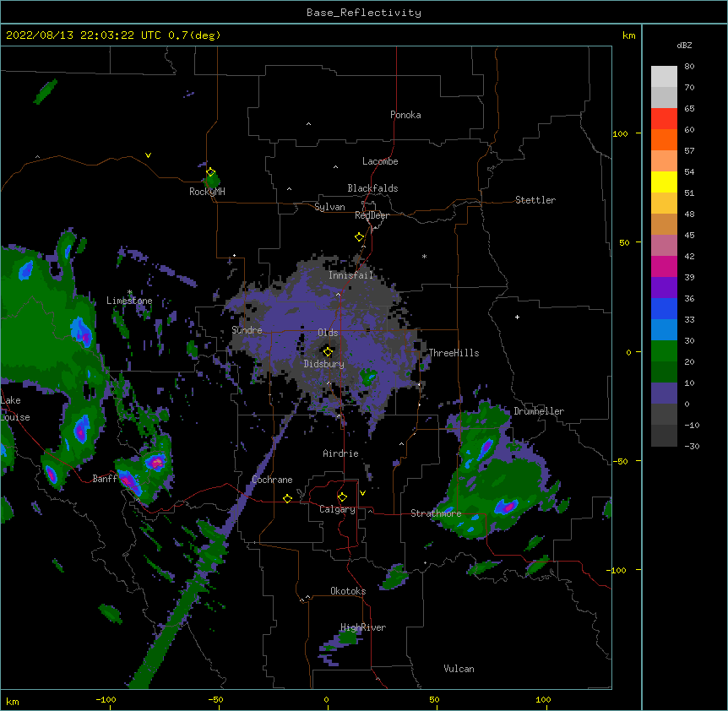Image resolution: width=728 pixels, height=711 pixels.
Task: Click the Louise map label
Action: click(15, 417)
